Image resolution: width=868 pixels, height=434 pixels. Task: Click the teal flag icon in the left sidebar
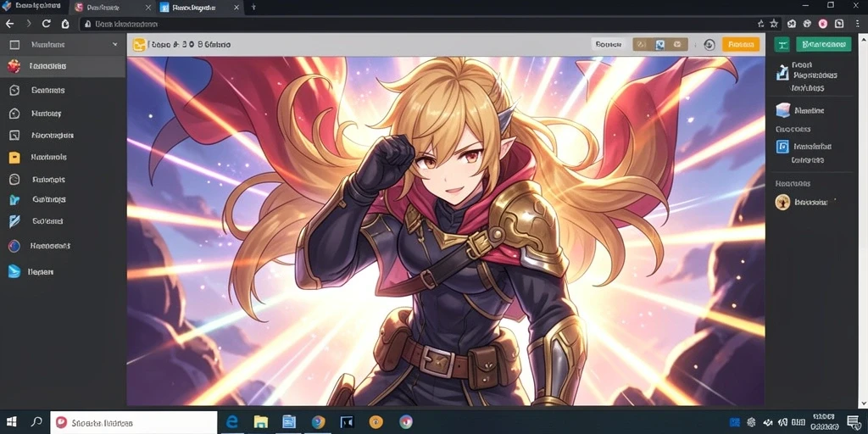click(15, 200)
